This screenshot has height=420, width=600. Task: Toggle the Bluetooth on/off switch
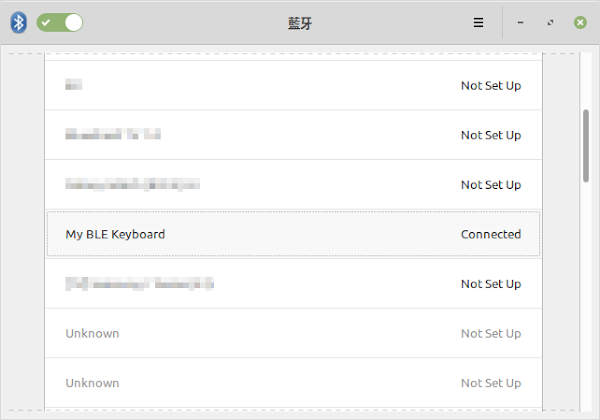point(60,23)
